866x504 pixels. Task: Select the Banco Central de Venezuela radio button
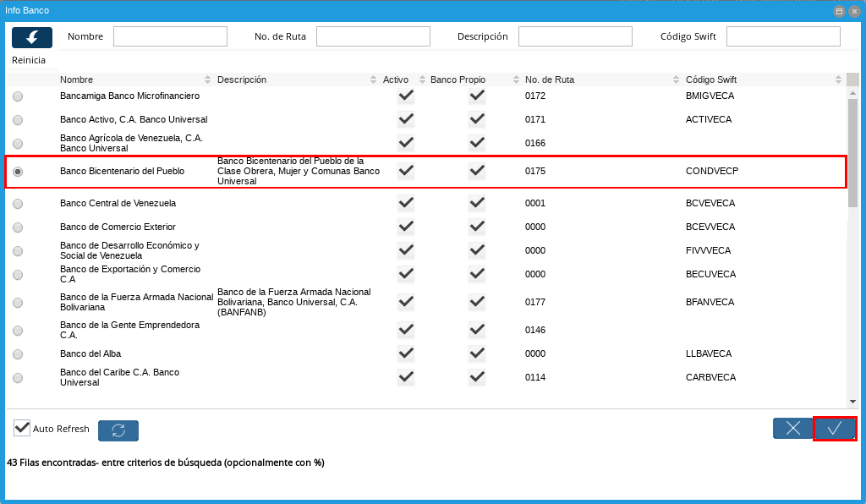[18, 204]
